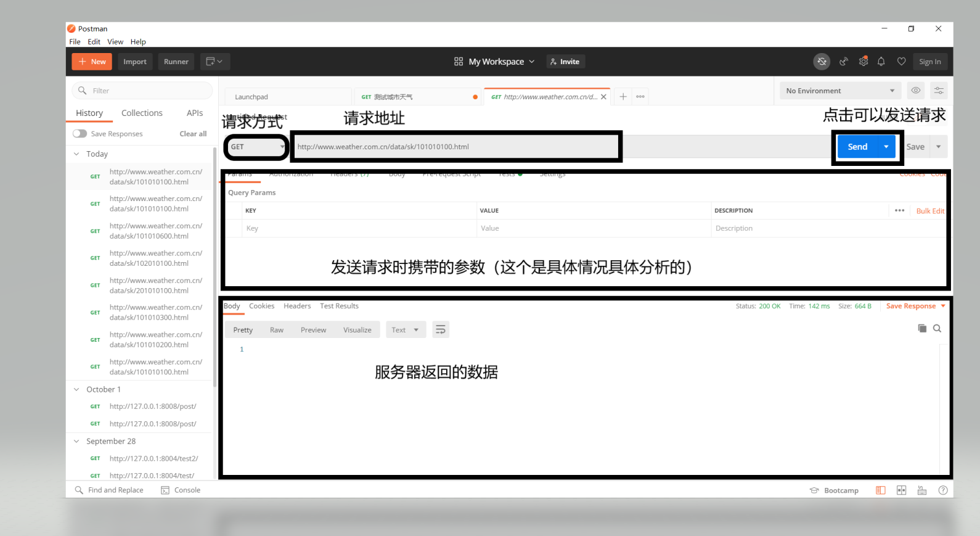Open the response Cookies tab
The image size is (980, 536).
261,306
